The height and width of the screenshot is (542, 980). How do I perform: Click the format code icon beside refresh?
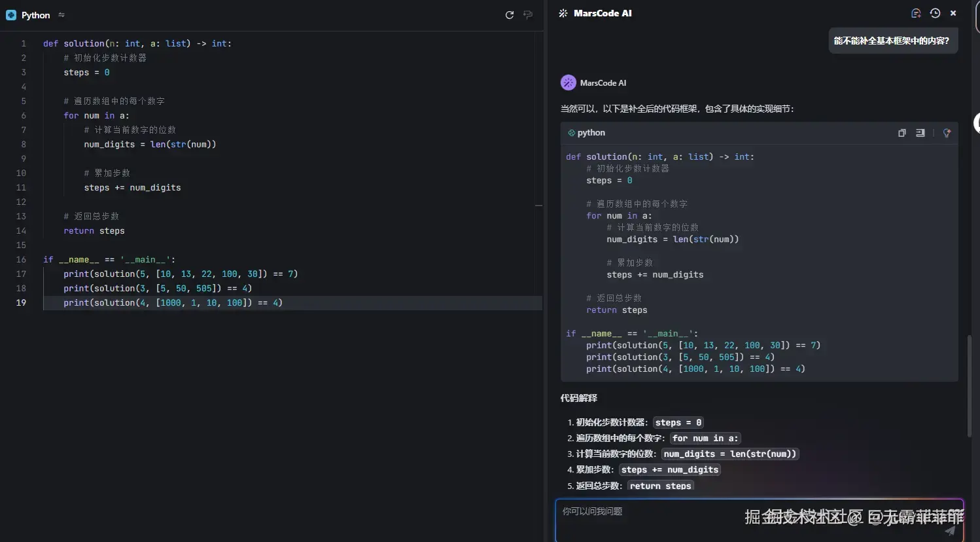[528, 15]
